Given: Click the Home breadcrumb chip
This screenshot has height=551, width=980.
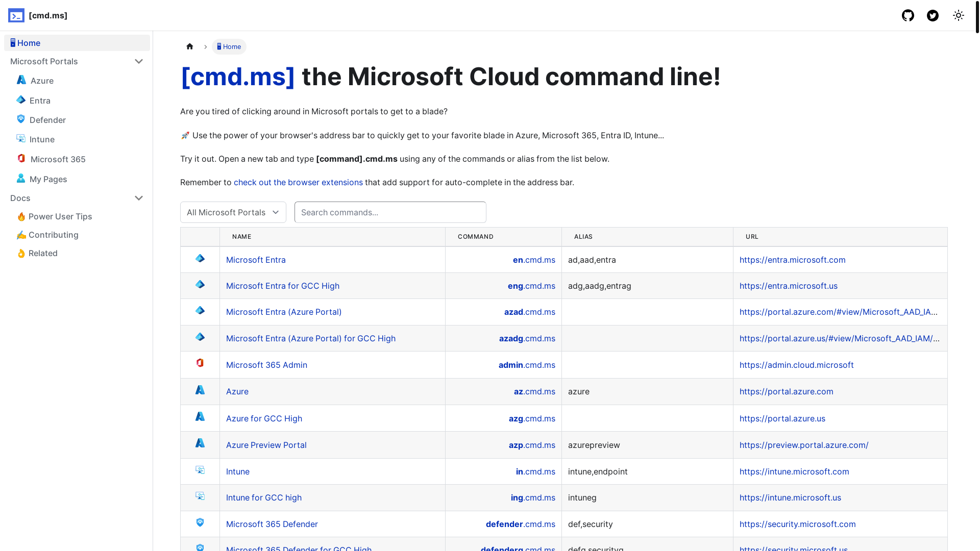Looking at the screenshot, I should click(x=229, y=46).
